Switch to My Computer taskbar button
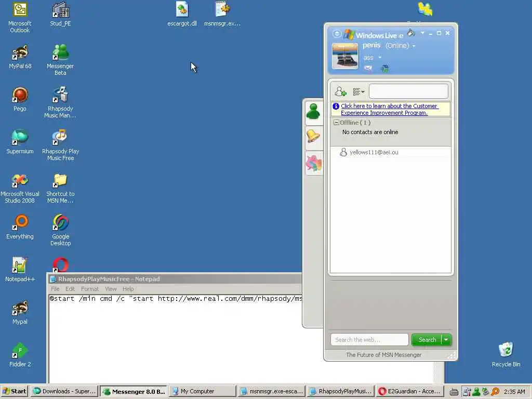This screenshot has height=399, width=532. pos(202,391)
